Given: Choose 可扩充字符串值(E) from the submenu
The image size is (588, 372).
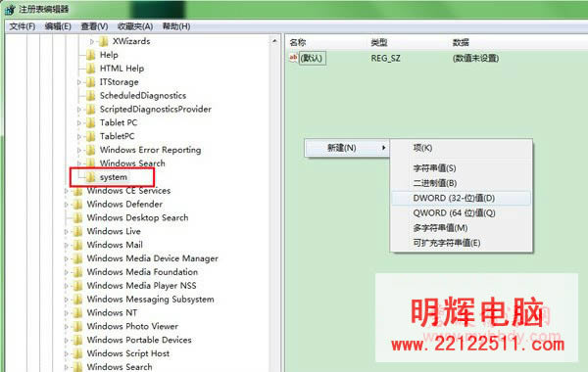Looking at the screenshot, I should click(x=462, y=243).
